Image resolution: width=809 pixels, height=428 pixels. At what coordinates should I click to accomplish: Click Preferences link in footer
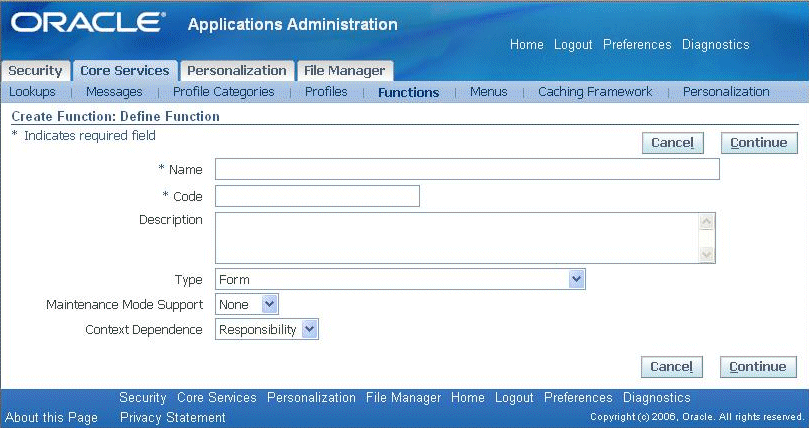point(578,398)
